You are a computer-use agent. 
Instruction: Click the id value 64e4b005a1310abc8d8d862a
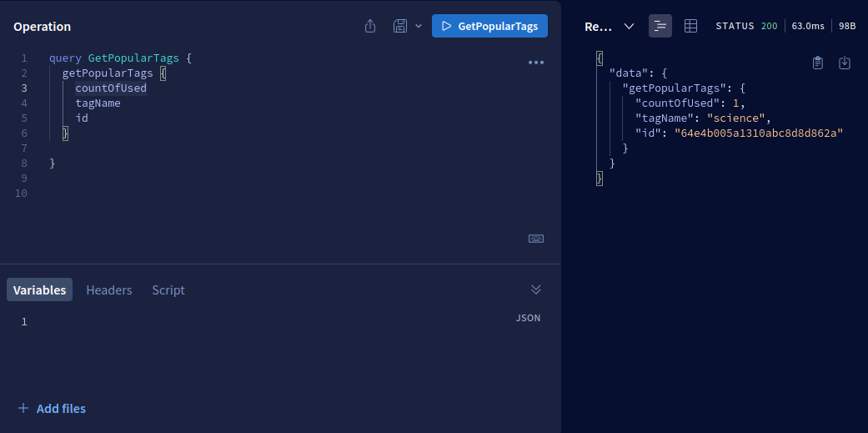click(x=759, y=133)
